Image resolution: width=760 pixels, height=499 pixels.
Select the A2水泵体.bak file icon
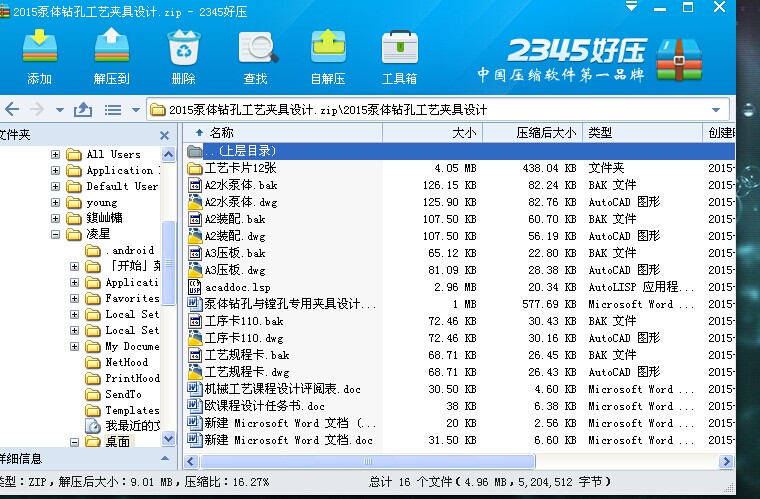tap(195, 186)
